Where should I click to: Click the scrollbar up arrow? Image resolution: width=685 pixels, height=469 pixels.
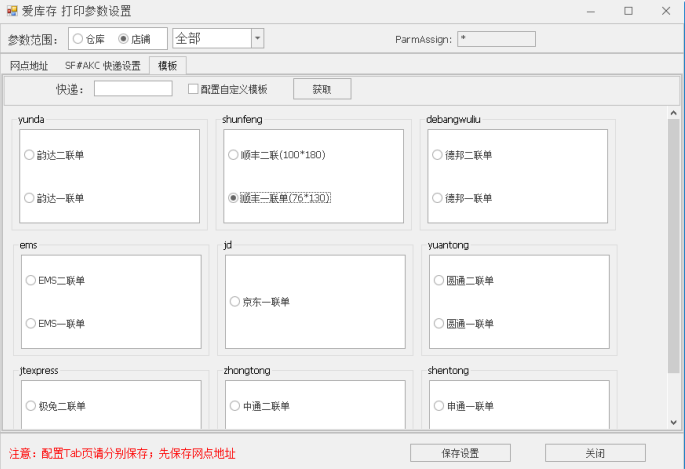pos(673,113)
